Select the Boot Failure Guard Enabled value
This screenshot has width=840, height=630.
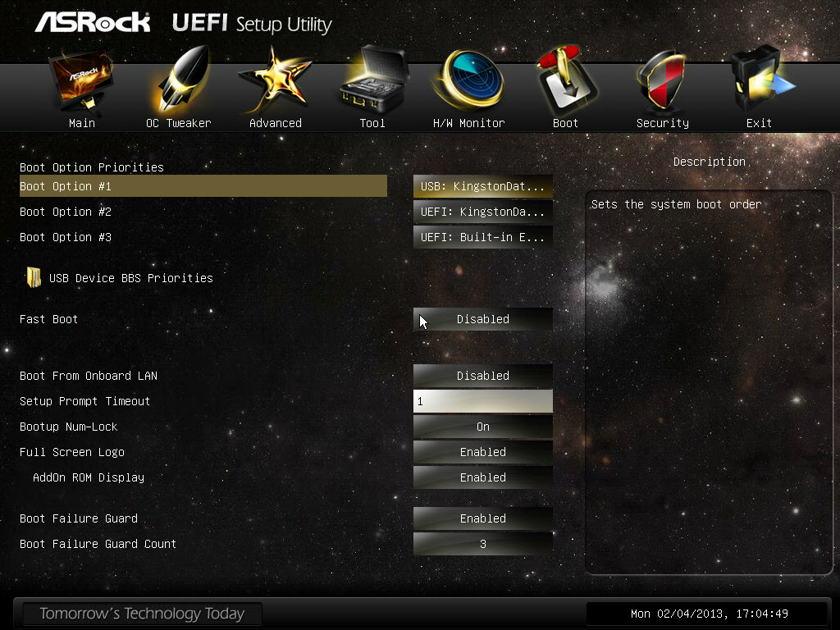[482, 518]
